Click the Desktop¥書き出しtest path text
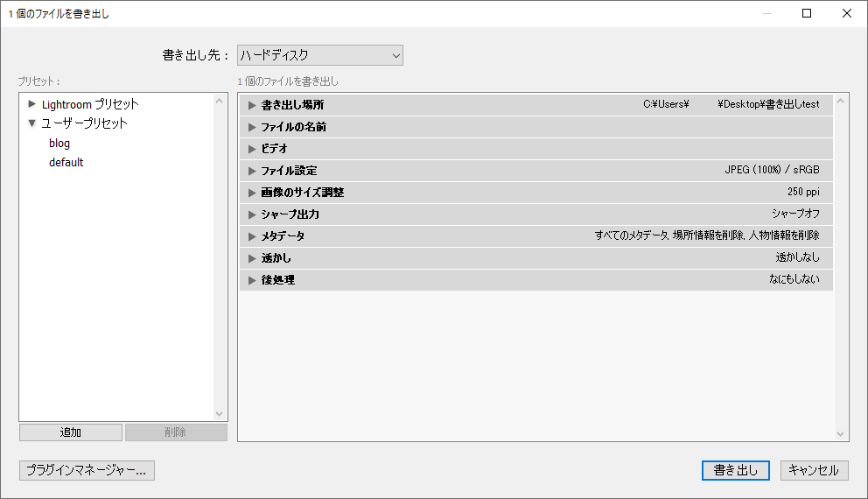This screenshot has height=499, width=868. pos(768,104)
